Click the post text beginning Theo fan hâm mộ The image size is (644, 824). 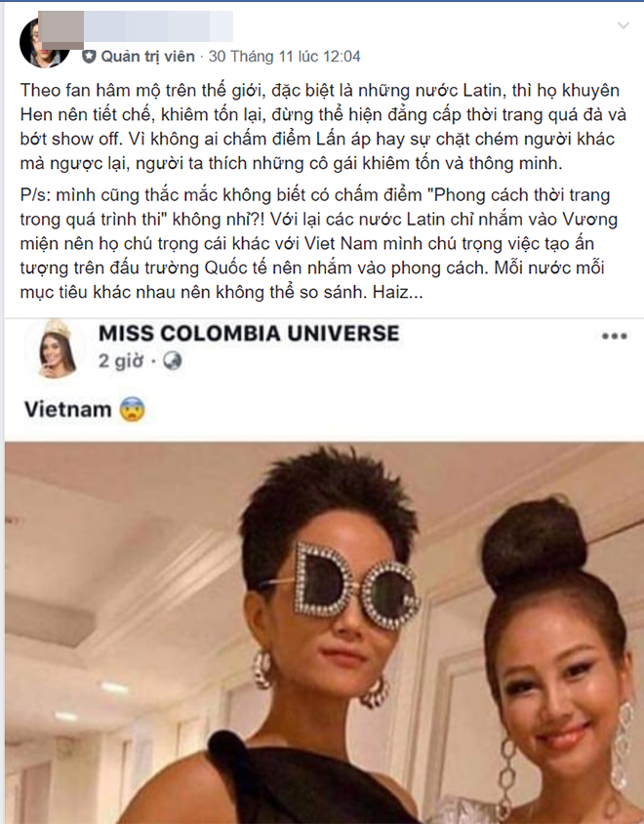321,127
